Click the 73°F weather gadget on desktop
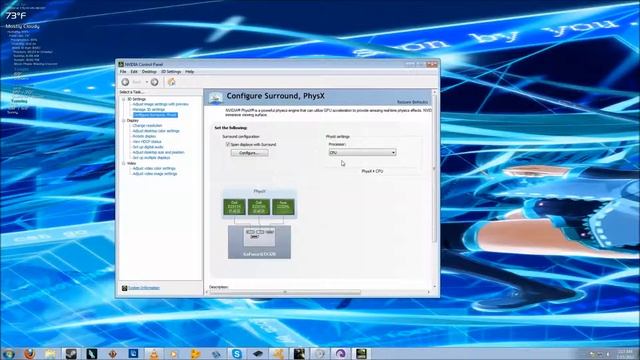 tap(16, 16)
